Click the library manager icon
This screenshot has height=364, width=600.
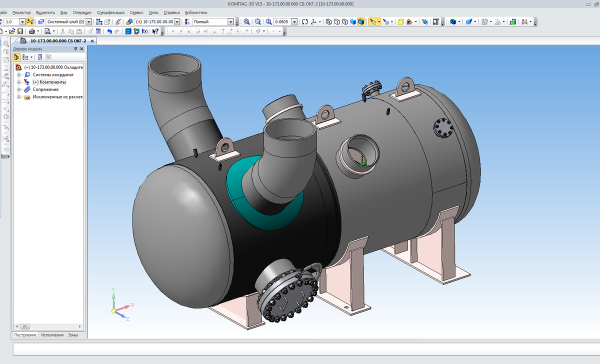[x=128, y=31]
